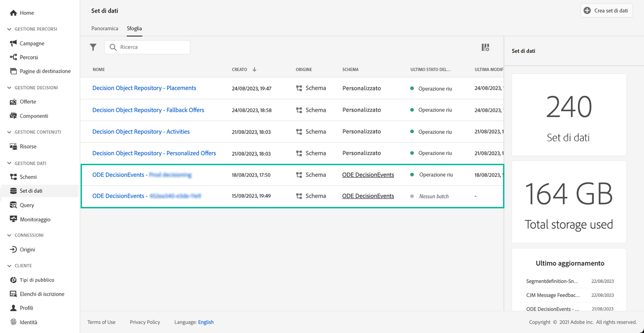The height and width of the screenshot is (333, 644).
Task: Click the ORIGINE column header
Action: (304, 70)
